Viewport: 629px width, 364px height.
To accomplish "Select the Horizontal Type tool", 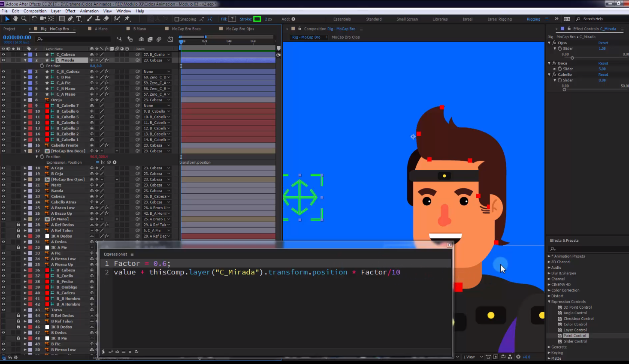I will tap(79, 19).
